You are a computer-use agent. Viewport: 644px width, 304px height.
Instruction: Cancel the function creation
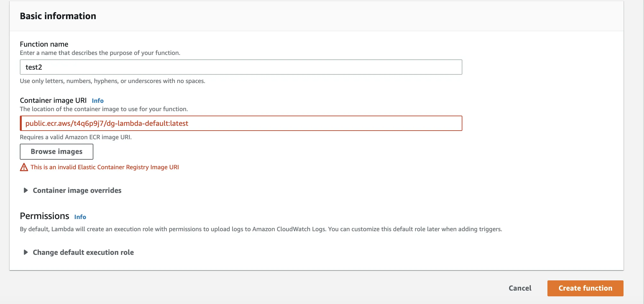click(x=520, y=288)
